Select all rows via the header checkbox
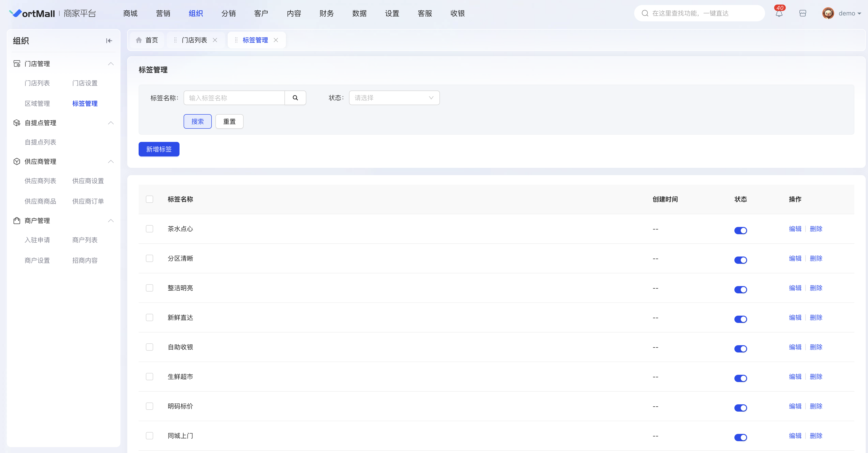 coord(150,199)
